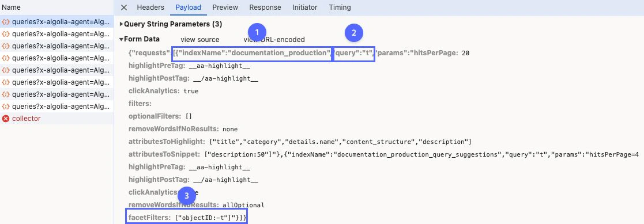The image size is (644, 224).
Task: Click the attributesToSnippet entry
Action: click(x=383, y=154)
